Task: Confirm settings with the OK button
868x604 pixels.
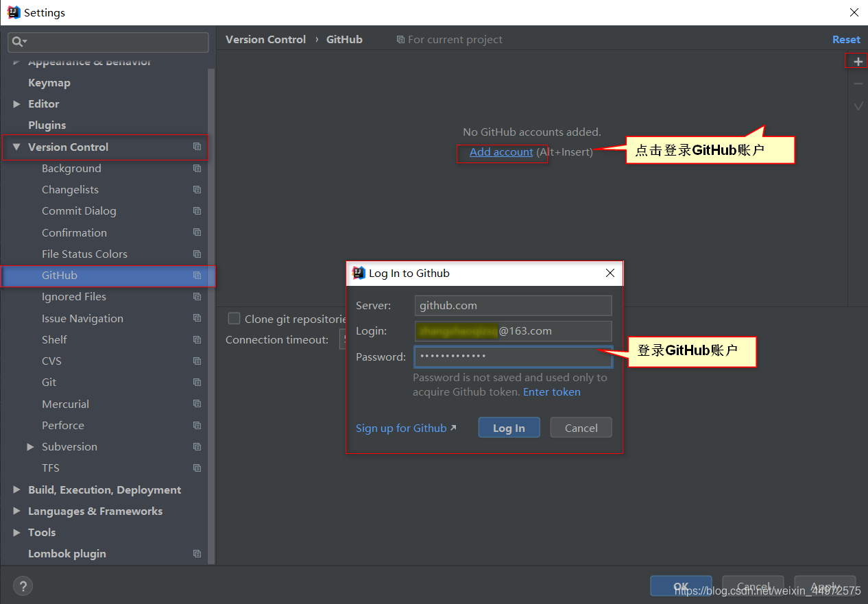Action: (x=681, y=586)
